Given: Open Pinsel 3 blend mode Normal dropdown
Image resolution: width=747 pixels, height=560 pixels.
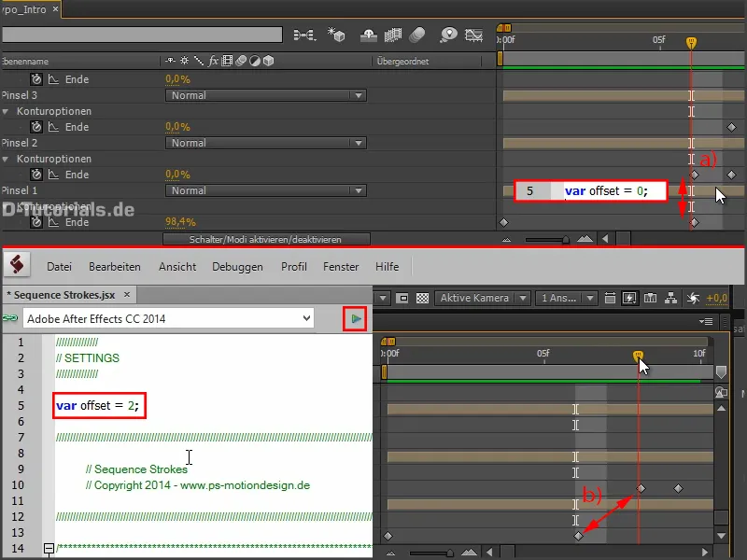Looking at the screenshot, I should 266,95.
